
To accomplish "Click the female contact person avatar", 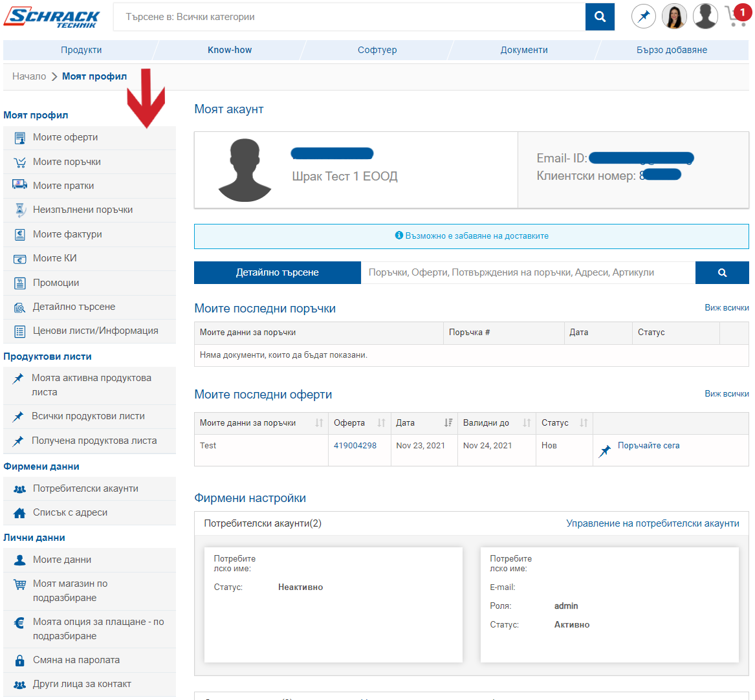I will (674, 16).
